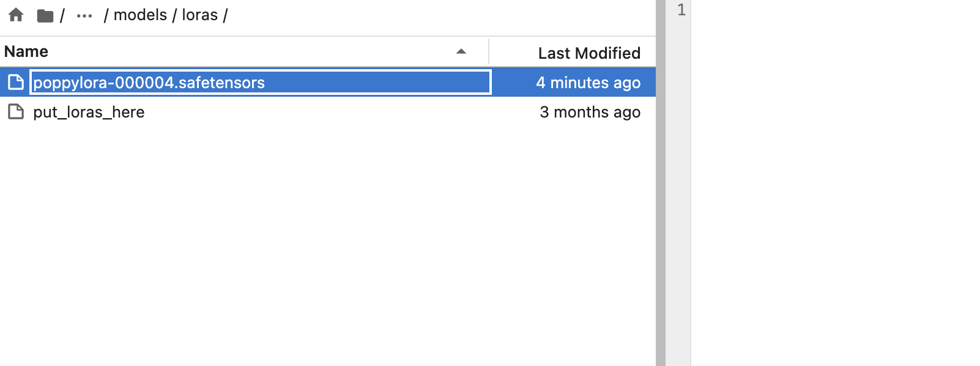Screen dimensions: 980x366
Task: Sort files by Last Modified header
Action: click(x=589, y=53)
